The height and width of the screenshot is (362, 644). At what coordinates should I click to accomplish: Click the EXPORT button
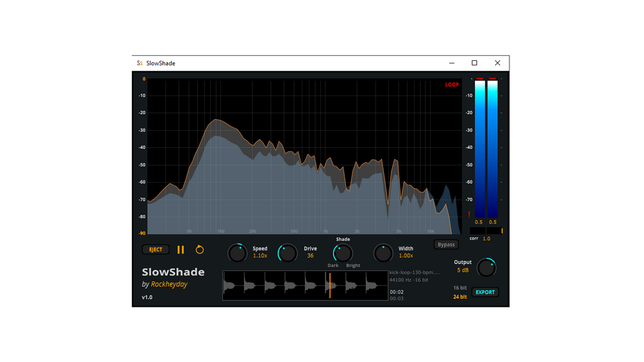485,292
